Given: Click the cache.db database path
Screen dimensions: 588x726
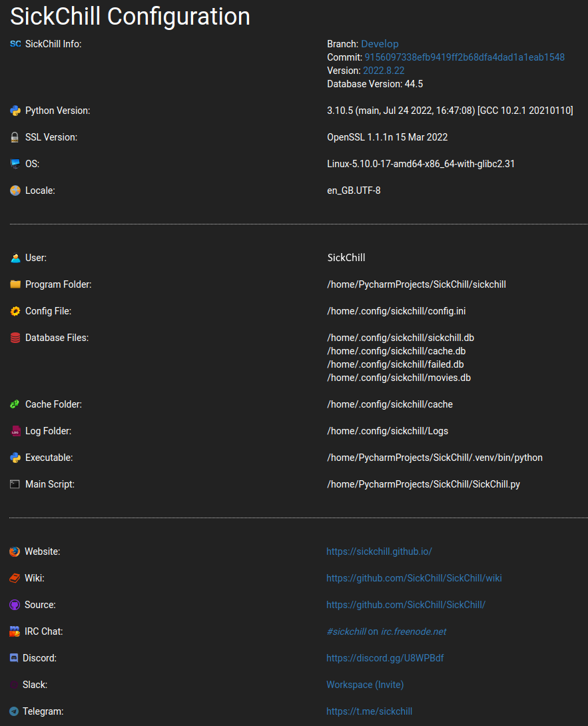Looking at the screenshot, I should pos(396,352).
